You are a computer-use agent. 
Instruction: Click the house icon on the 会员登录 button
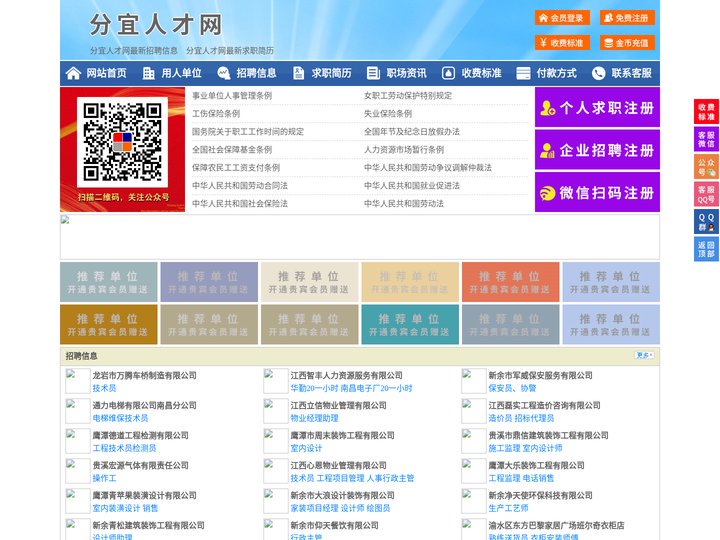pyautogui.click(x=544, y=18)
